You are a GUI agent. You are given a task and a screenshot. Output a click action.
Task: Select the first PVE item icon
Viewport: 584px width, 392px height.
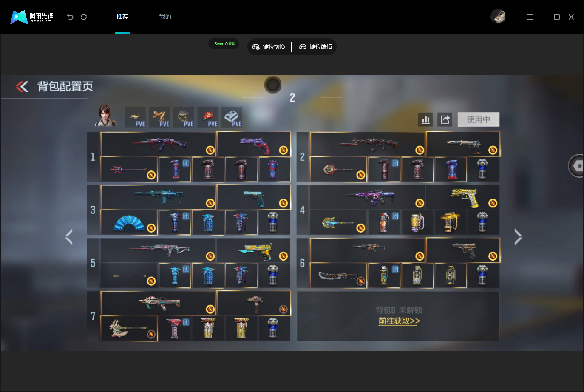tap(135, 117)
